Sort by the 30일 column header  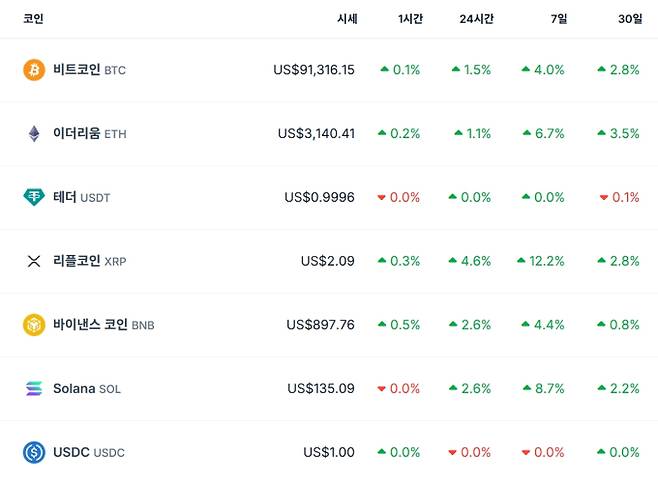click(x=631, y=19)
